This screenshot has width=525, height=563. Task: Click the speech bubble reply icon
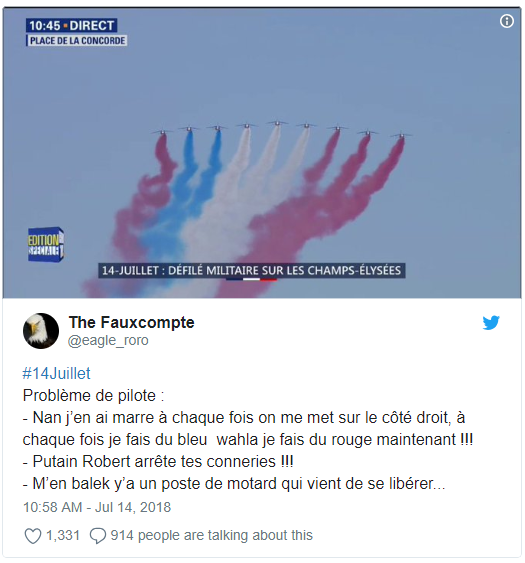97,536
